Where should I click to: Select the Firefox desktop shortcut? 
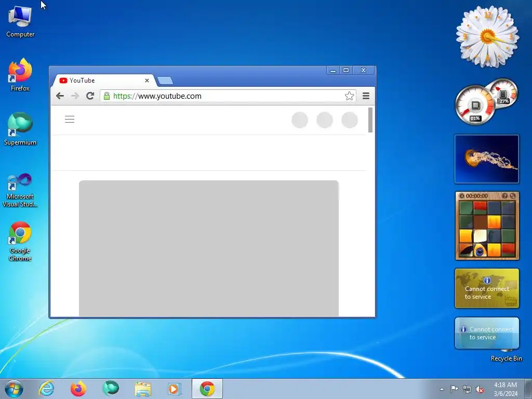20,75
